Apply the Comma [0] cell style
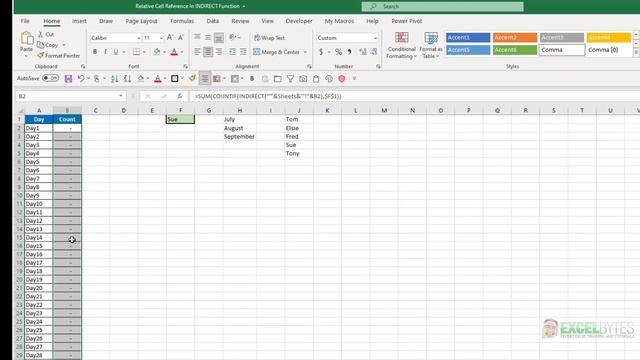 click(609, 50)
